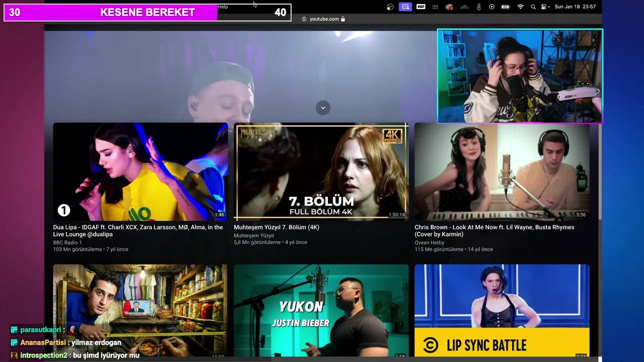This screenshot has height=362, width=644.
Task: Open the Lip Sync Battle video thumbnail
Action: (x=502, y=311)
